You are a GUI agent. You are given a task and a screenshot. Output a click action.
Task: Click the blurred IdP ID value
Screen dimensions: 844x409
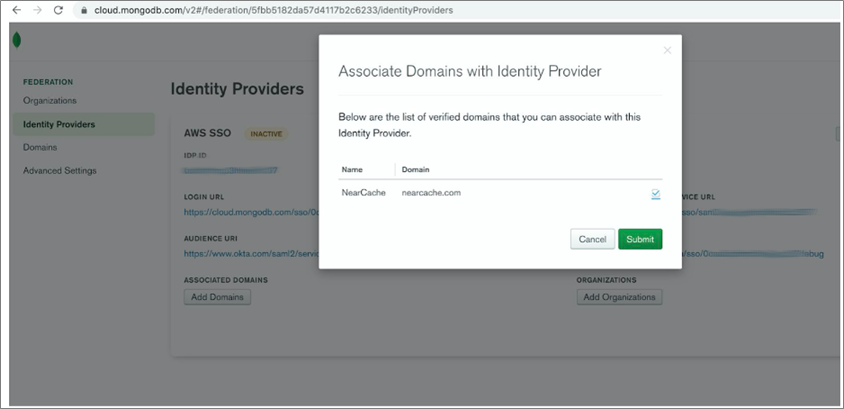[x=230, y=171]
